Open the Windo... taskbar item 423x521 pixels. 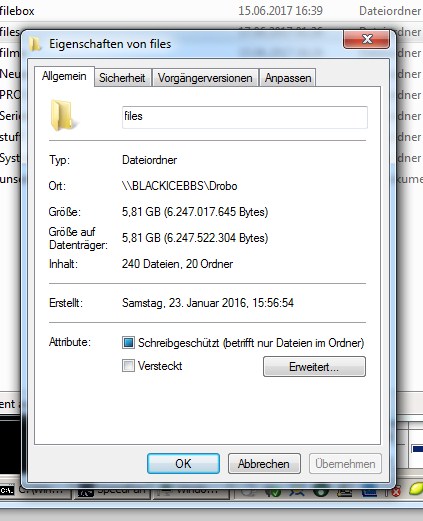[192, 491]
